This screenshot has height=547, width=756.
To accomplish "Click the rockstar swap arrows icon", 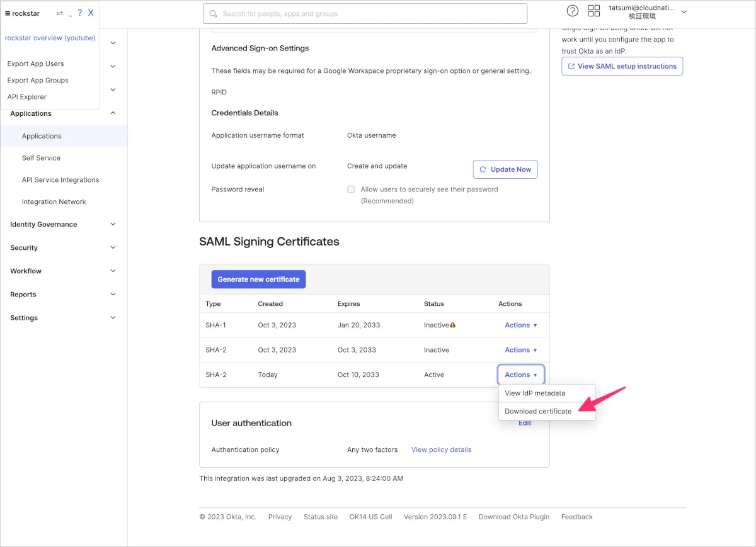I will coord(59,13).
